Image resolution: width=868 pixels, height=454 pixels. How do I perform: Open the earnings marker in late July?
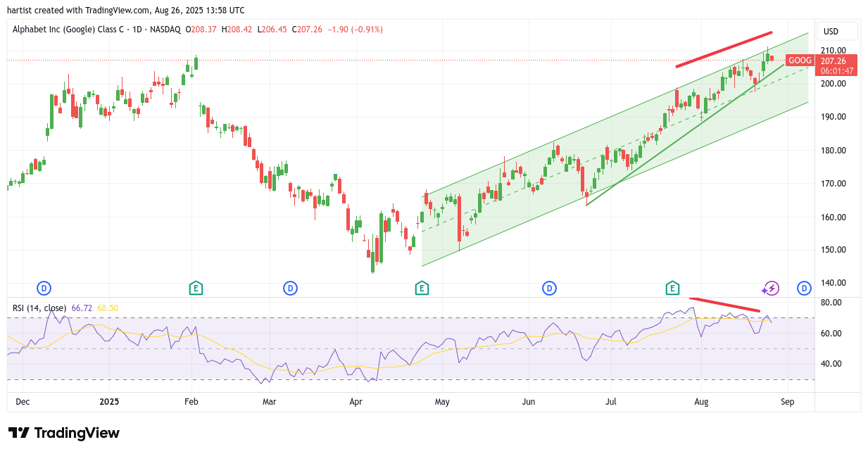coord(672,287)
